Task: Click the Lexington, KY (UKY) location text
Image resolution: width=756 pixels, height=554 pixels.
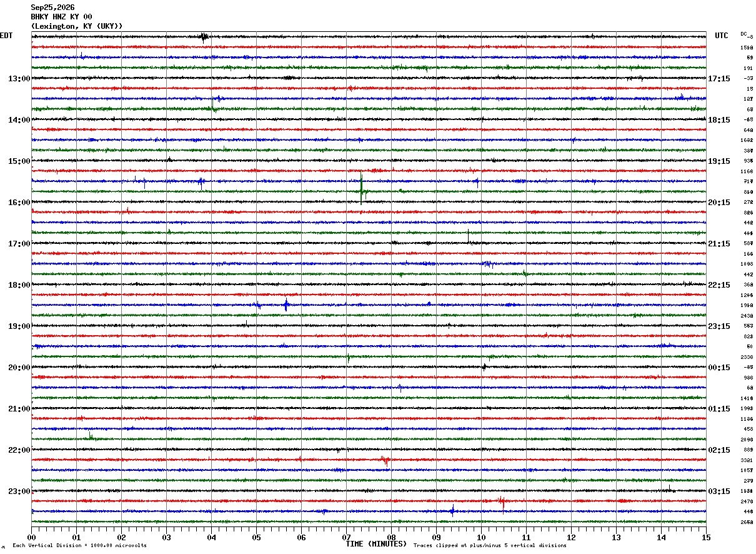Action: (x=77, y=26)
